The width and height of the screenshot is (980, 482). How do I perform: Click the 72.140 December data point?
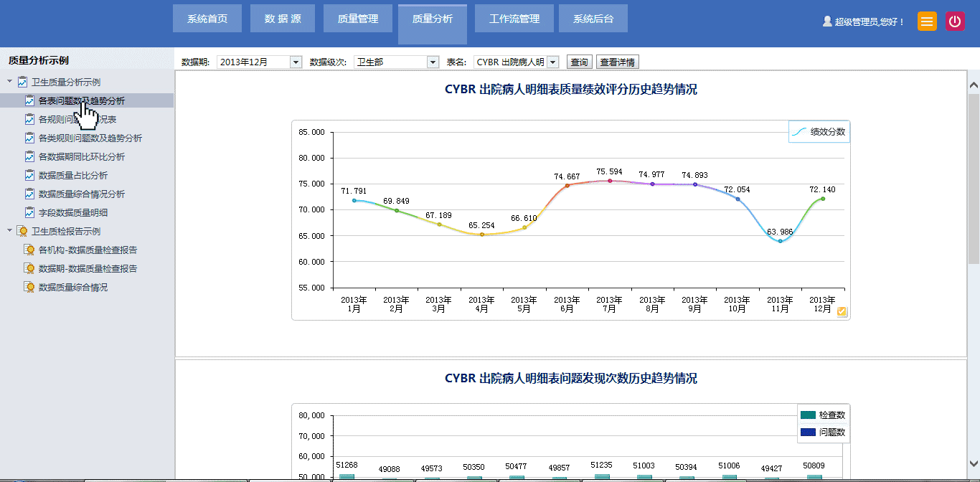823,199
